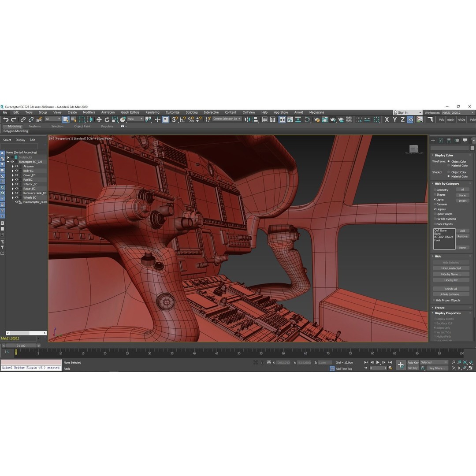Viewport: 476px width, 476px height.
Task: Expand the Body EC tree node
Action: [13, 171]
